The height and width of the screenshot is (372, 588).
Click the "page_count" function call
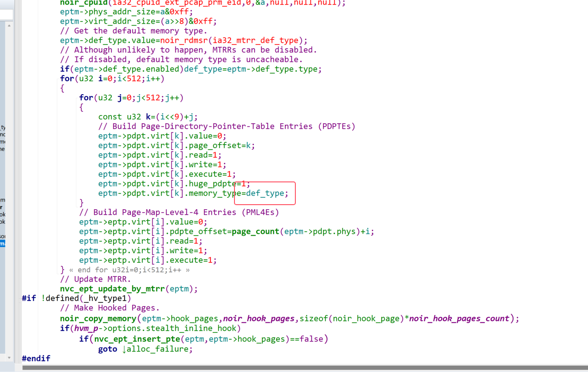pyautogui.click(x=255, y=231)
